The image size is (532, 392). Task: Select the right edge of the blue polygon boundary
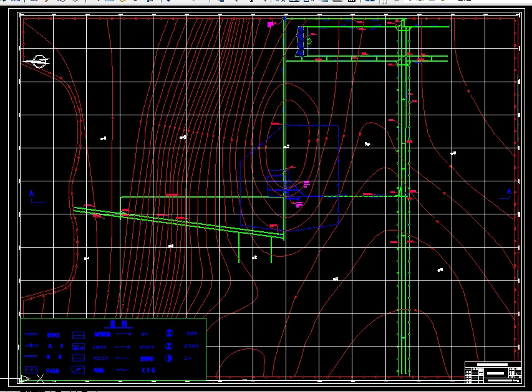pyautogui.click(x=338, y=174)
